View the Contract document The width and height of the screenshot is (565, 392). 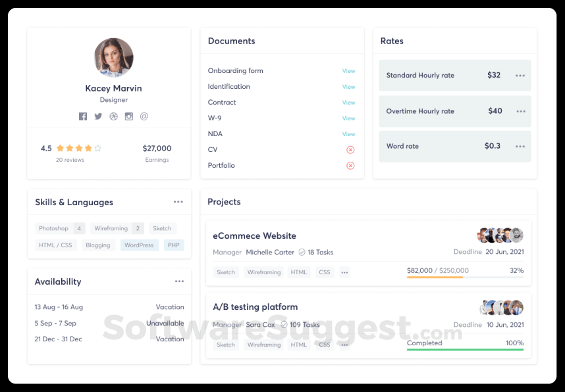349,103
